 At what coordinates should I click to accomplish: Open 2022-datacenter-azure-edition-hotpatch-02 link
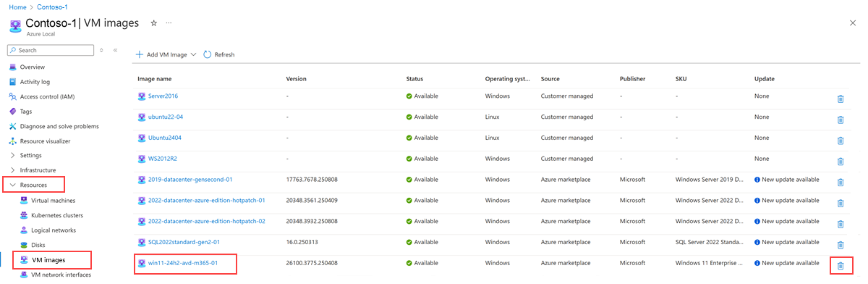tap(207, 221)
